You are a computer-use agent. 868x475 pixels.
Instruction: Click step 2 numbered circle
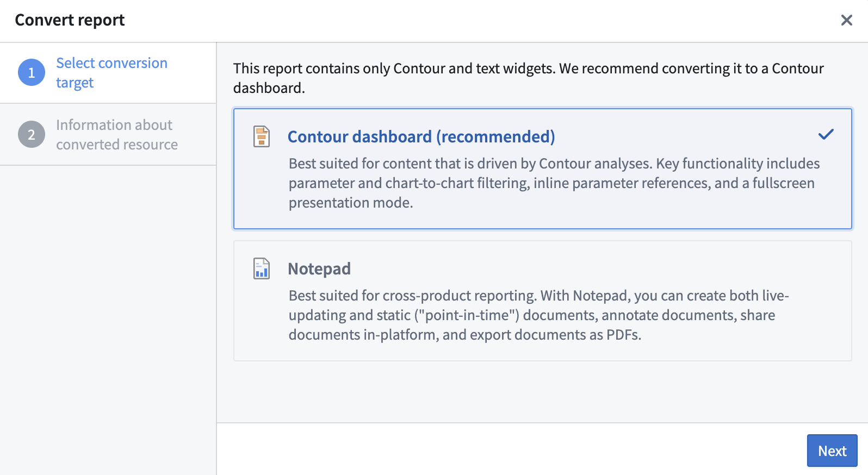click(x=32, y=135)
